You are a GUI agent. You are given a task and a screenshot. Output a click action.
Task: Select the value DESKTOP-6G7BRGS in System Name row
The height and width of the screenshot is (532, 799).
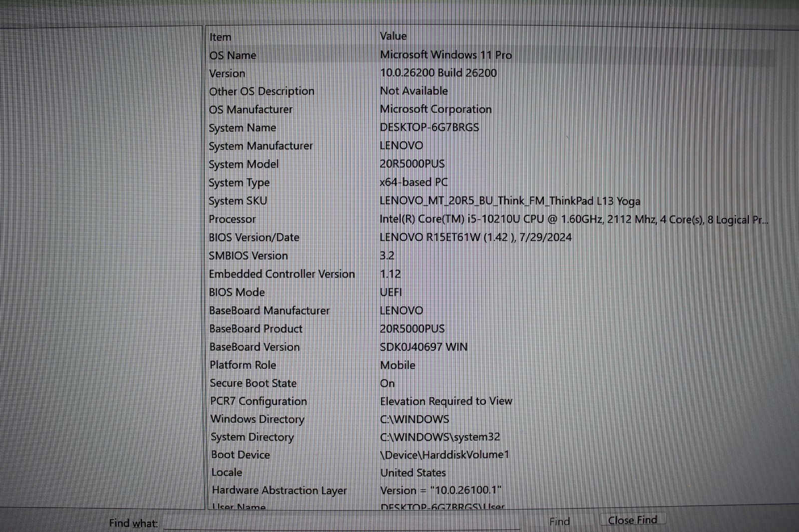[429, 127]
